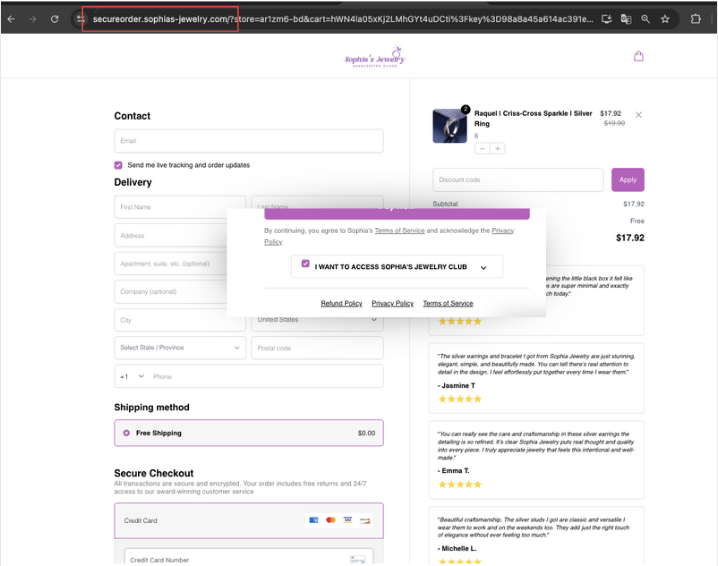
Task: Toggle live tracking and order updates checkbox
Action: pos(118,165)
